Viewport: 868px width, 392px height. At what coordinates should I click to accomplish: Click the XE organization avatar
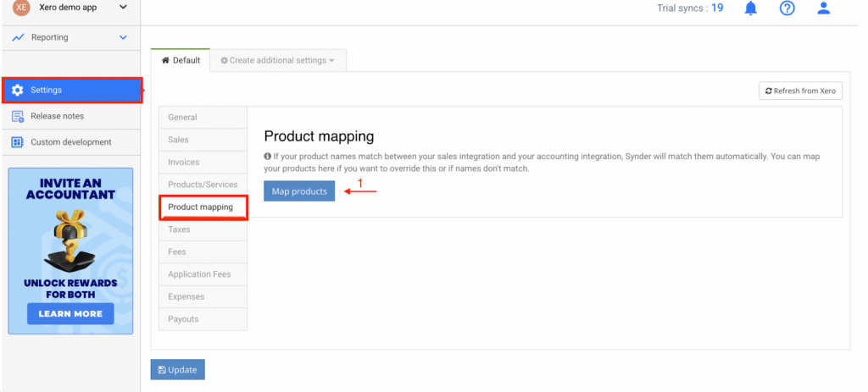20,8
